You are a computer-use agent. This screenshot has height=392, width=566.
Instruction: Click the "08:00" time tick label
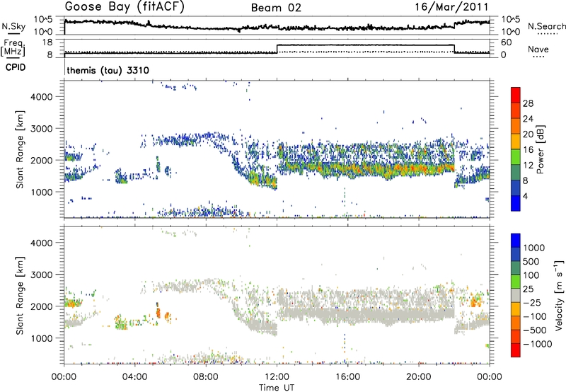[x=206, y=377]
